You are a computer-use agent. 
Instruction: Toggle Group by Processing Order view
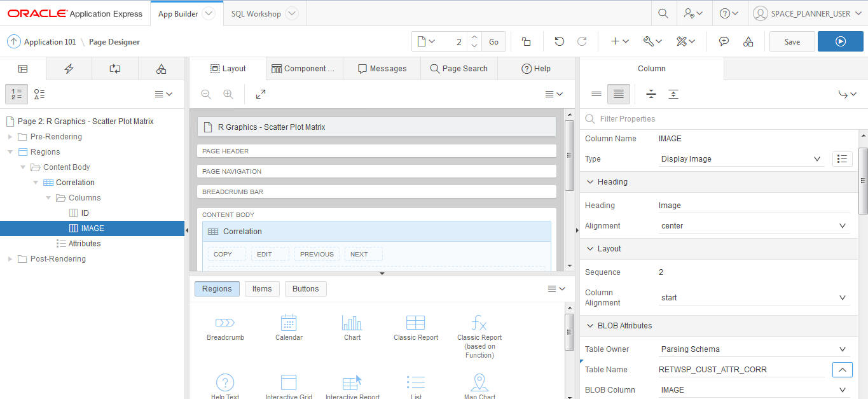coord(17,94)
